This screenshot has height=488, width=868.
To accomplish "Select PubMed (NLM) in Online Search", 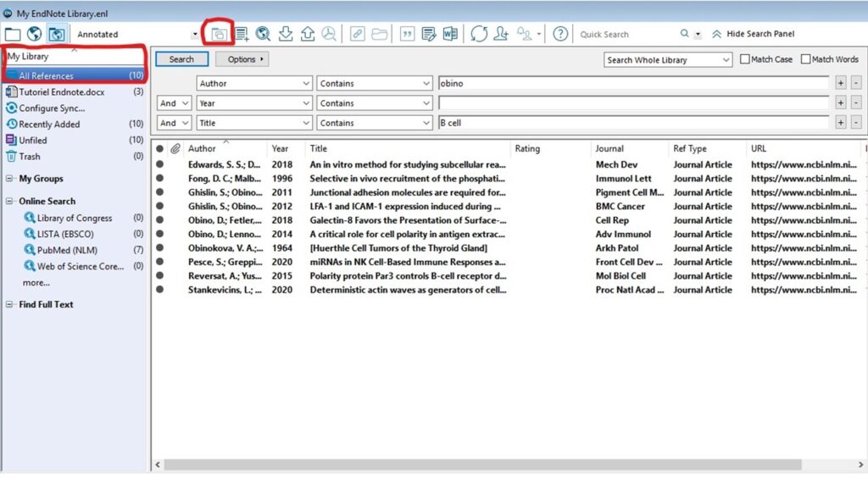I will click(67, 251).
